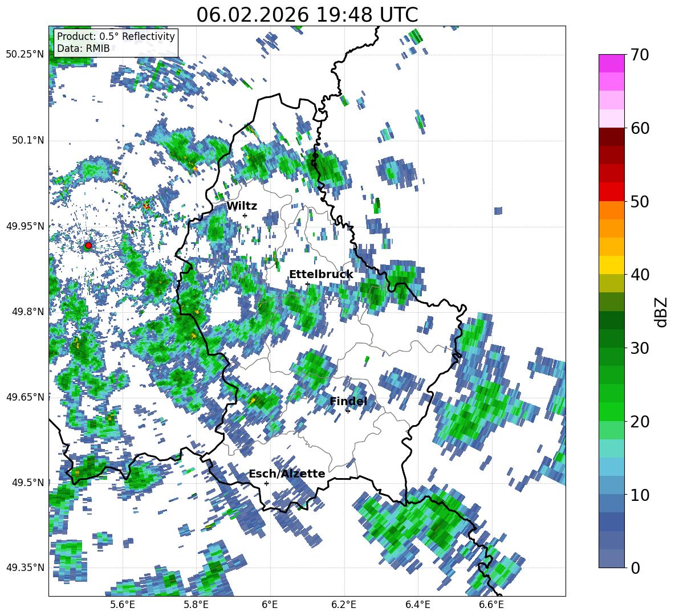Click the slate-blue colorbar swatch at 0
This screenshot has width=675, height=616.
click(x=611, y=558)
